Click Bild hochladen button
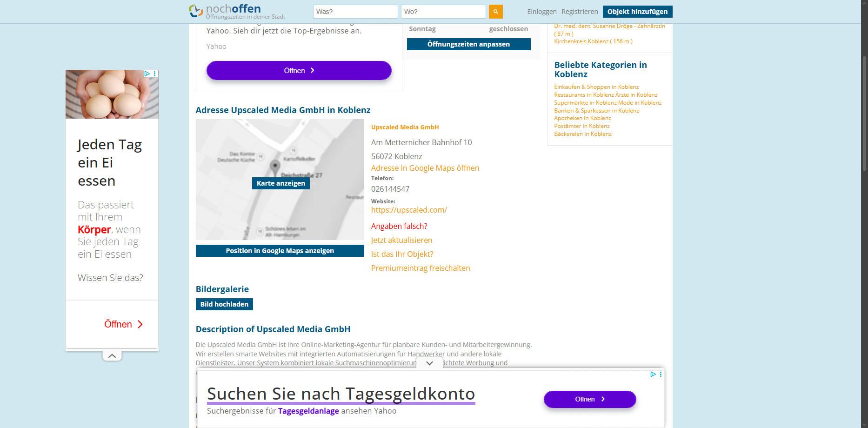The image size is (868, 428). 224,304
